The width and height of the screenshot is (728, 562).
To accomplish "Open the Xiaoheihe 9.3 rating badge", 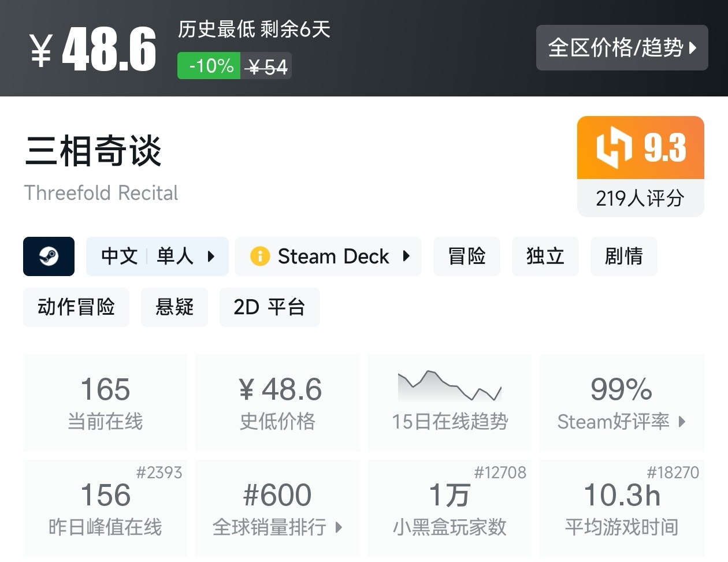I will coord(640,147).
